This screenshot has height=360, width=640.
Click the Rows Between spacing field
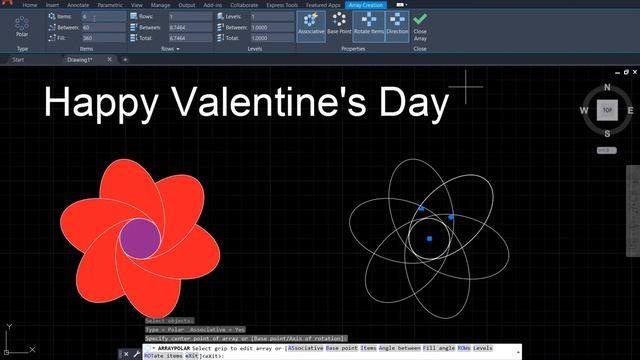(190, 27)
